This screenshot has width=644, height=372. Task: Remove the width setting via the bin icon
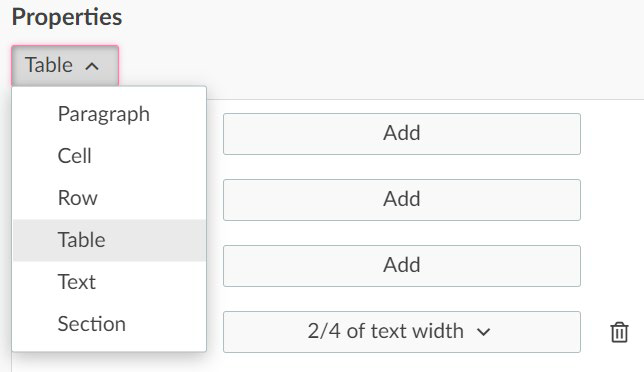click(x=619, y=332)
